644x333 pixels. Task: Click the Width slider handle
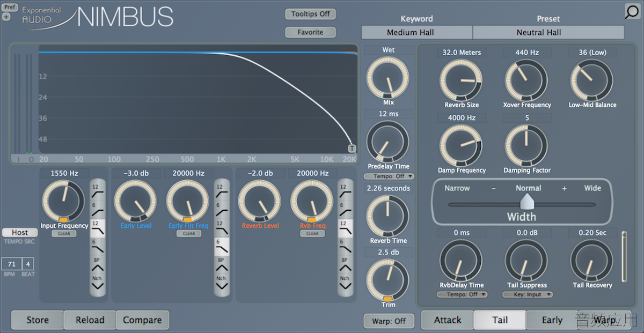point(528,202)
